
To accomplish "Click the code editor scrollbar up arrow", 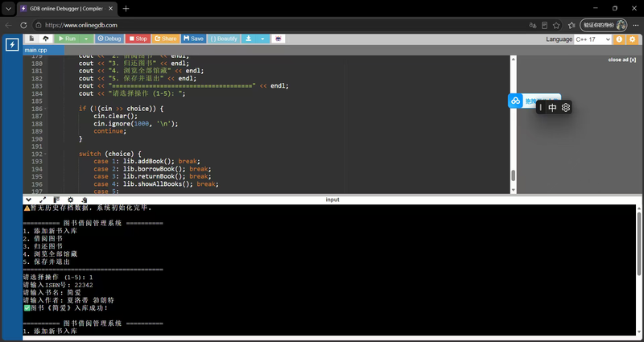I will coord(513,59).
